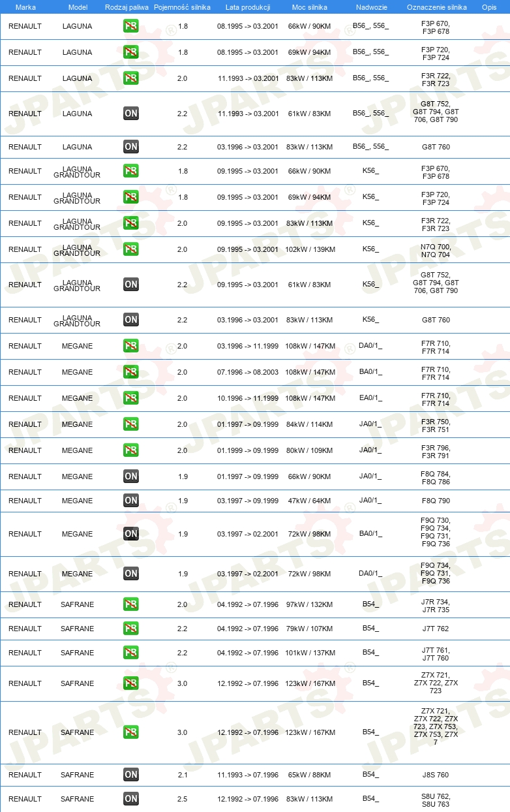Viewport: 510px width, 812px height.
Task: Click the engine code J7T 762
Action: coord(436,629)
